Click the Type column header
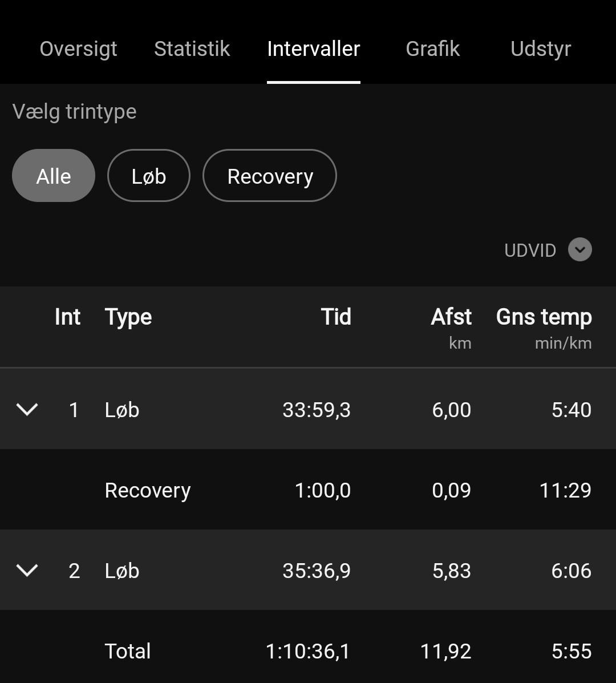Image resolution: width=616 pixels, height=683 pixels. click(128, 317)
